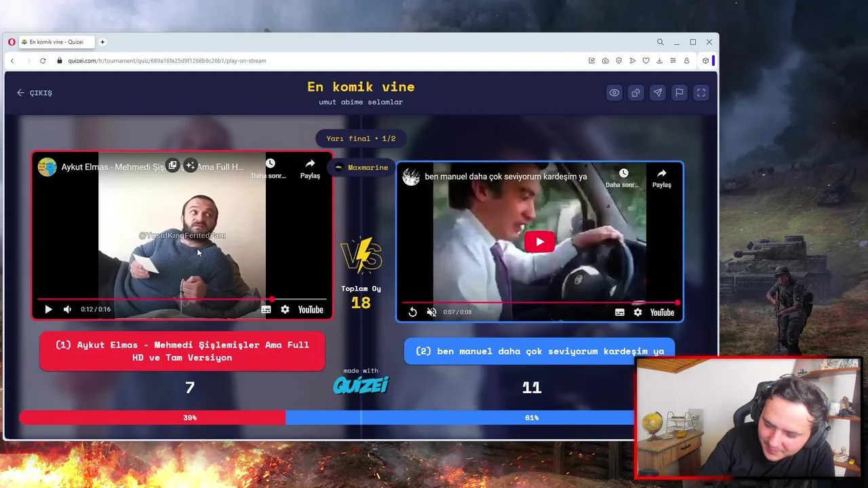Click the copy link icon button
Image resolution: width=868 pixels, height=488 pixels.
(x=636, y=93)
